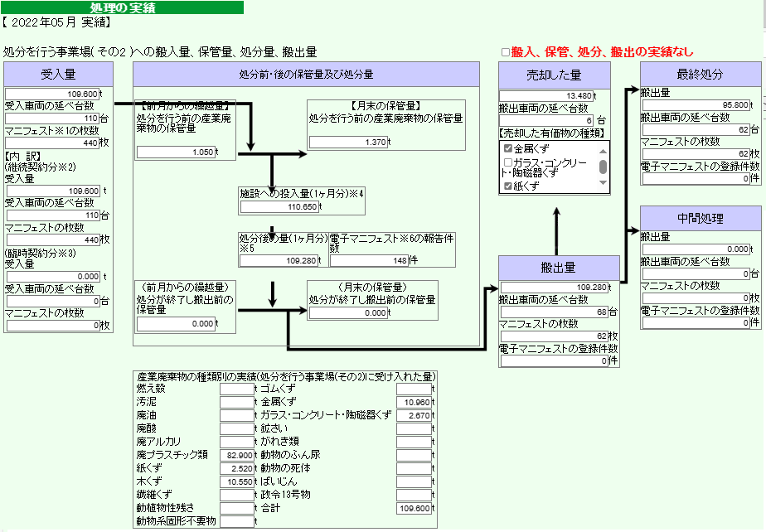Click the 廃プラスチック類 amount field

[x=237, y=455]
